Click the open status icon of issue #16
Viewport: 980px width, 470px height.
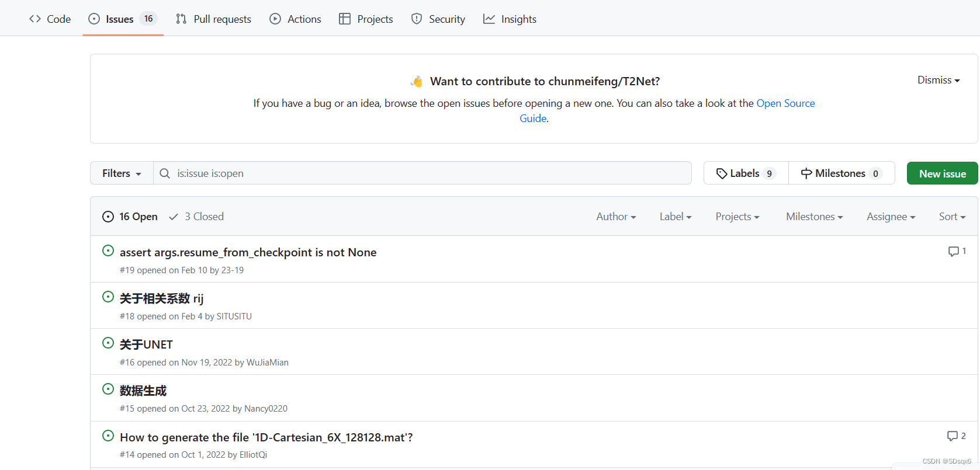coord(108,343)
